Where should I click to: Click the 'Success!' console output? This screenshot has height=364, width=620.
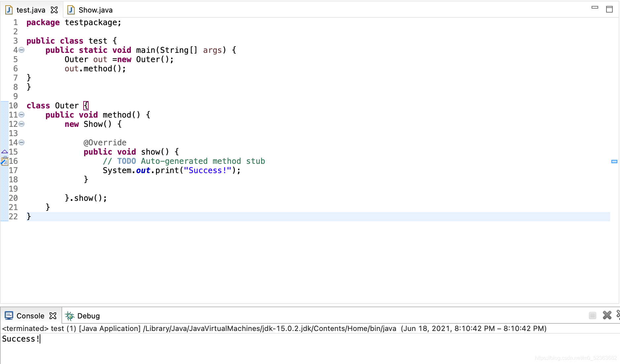[x=20, y=339]
